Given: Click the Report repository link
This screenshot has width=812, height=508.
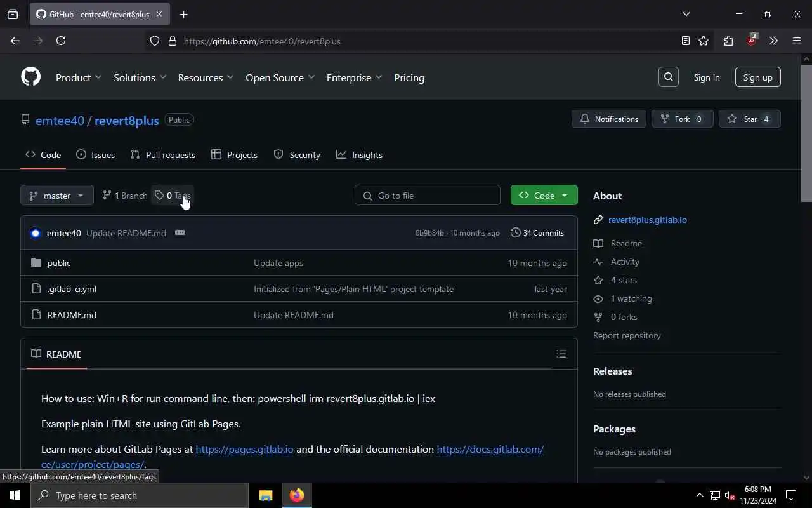Looking at the screenshot, I should click(627, 335).
